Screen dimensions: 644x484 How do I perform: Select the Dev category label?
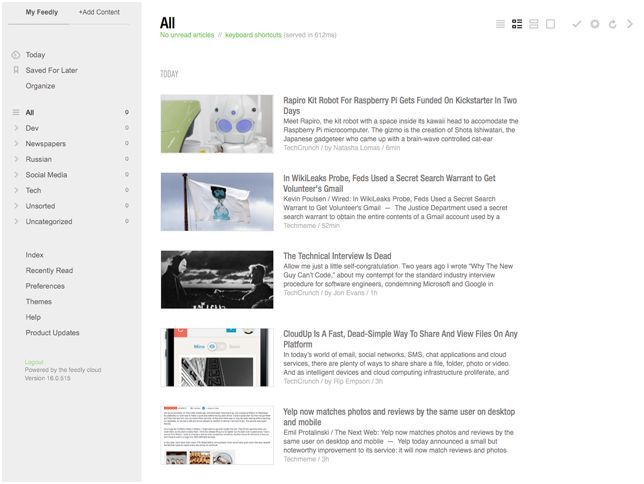pos(32,128)
